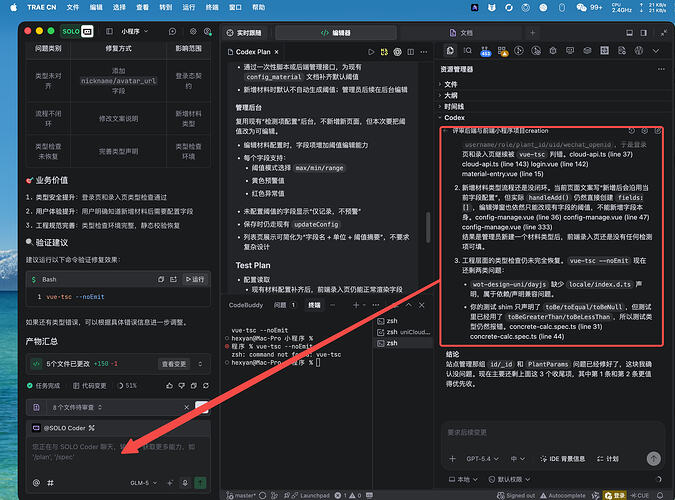Split the editor with the split icon
This screenshot has height=500, width=675.
[x=411, y=52]
